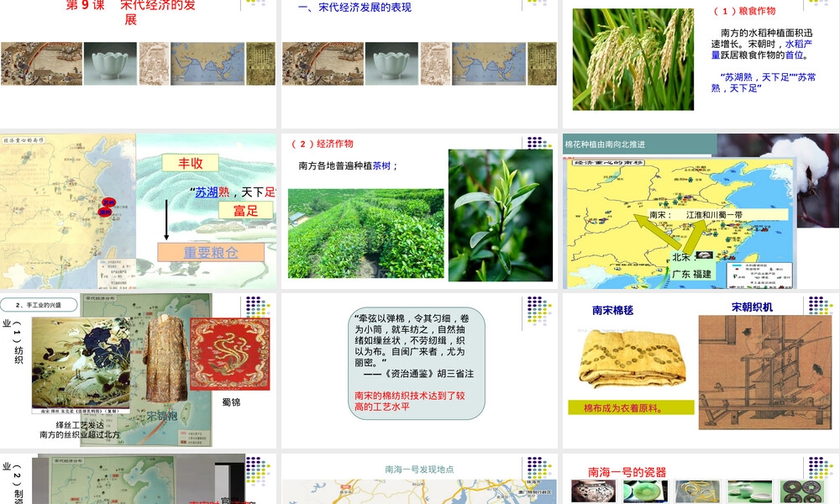The image size is (840, 504).
Task: Click the red text '南宋的棉纺织技术达到了较高的工艺水平'
Action: (x=409, y=402)
